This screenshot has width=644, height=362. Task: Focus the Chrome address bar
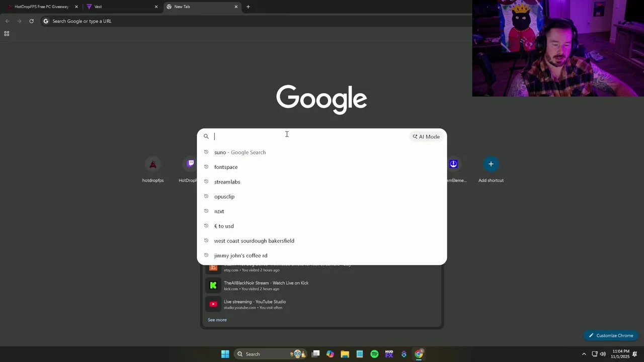tap(257, 21)
